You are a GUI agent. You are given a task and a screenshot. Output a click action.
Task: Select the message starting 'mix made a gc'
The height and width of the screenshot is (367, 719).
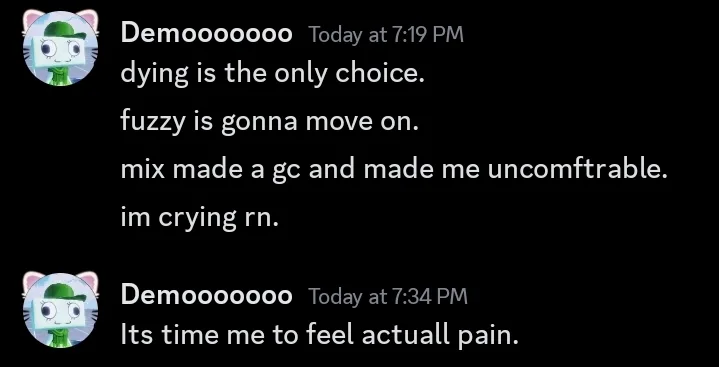point(394,169)
